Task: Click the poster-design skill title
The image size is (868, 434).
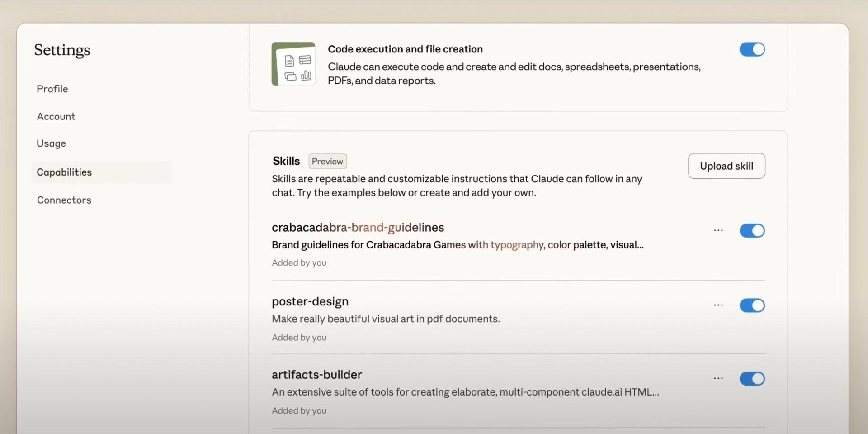Action: [310, 301]
